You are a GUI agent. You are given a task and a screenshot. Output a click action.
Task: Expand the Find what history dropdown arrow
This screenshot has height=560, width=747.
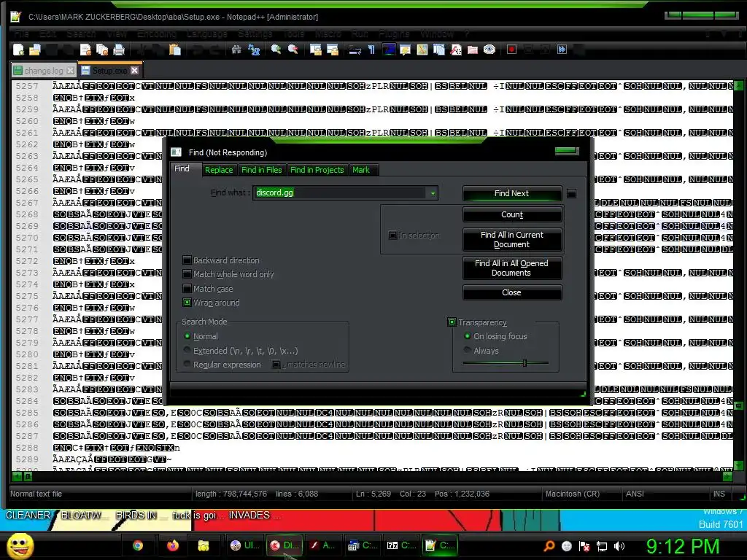(433, 192)
